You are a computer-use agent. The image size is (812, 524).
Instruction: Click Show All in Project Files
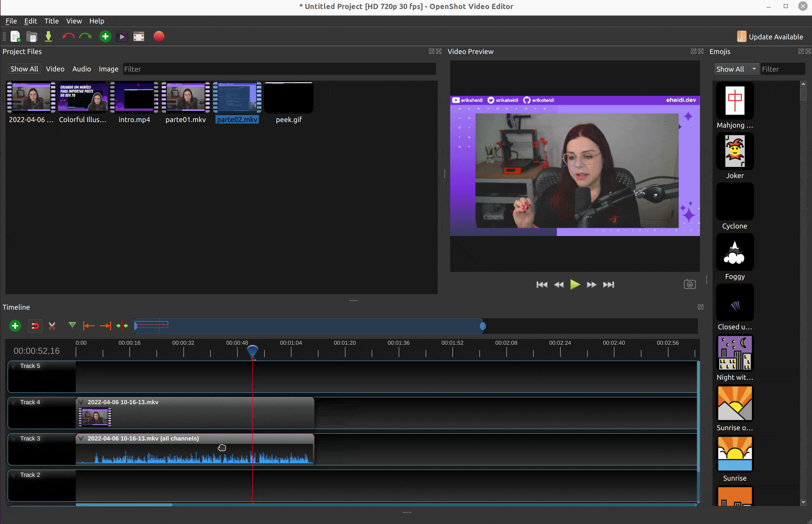pos(24,69)
